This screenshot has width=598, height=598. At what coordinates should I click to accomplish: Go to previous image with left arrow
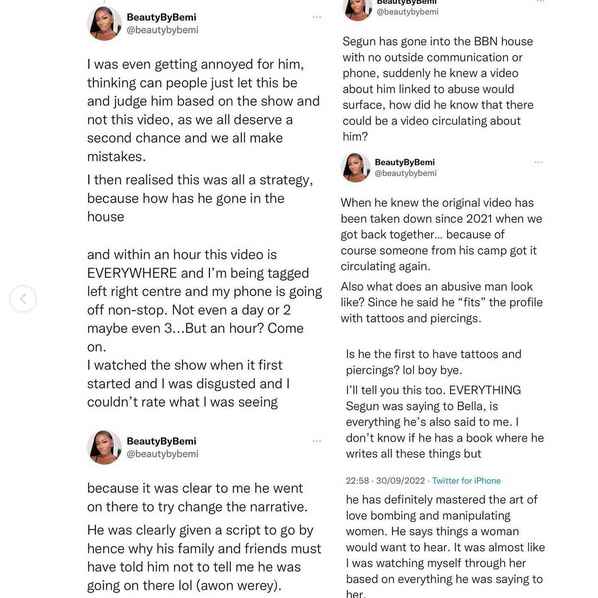(23, 299)
